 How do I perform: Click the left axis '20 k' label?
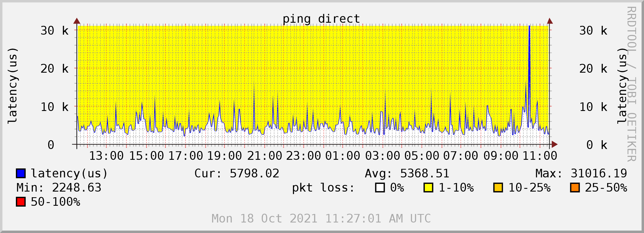tap(54, 69)
